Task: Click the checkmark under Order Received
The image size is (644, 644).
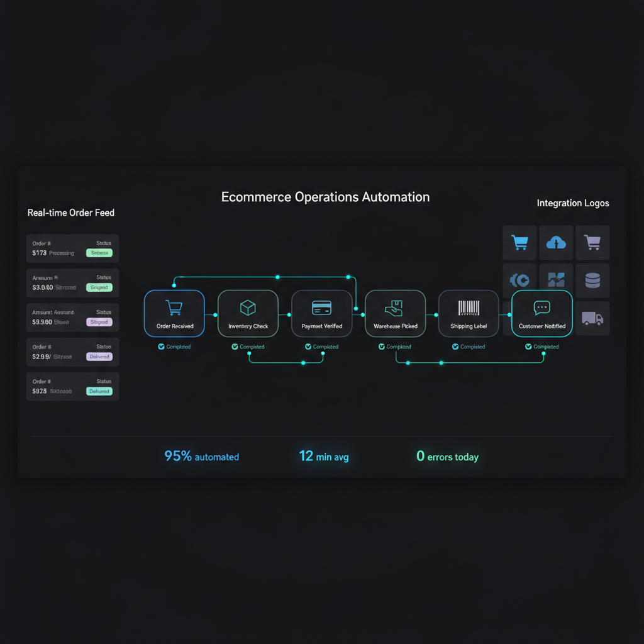Action: tap(161, 347)
